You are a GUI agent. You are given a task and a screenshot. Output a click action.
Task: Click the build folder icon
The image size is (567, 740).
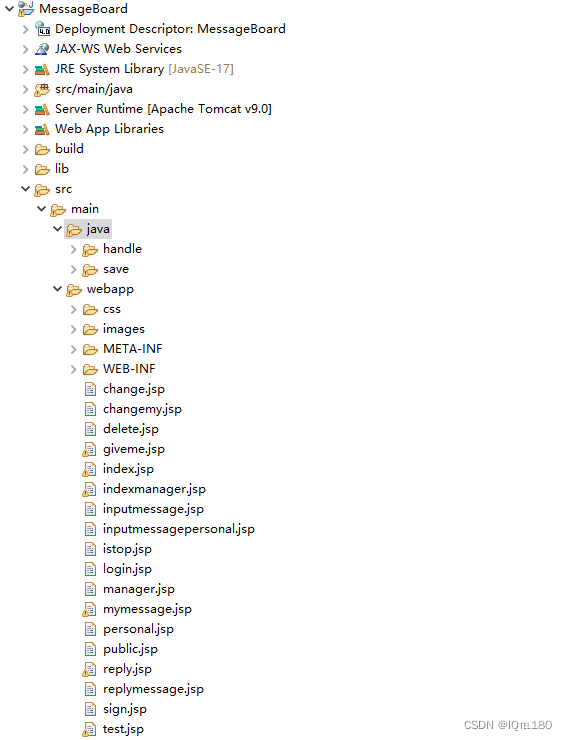tap(42, 150)
